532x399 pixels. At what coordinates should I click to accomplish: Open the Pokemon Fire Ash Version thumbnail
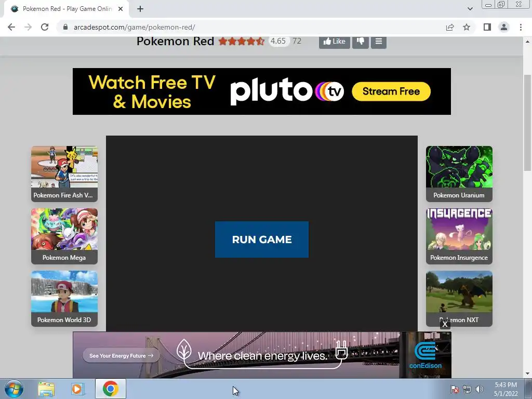[64, 174]
